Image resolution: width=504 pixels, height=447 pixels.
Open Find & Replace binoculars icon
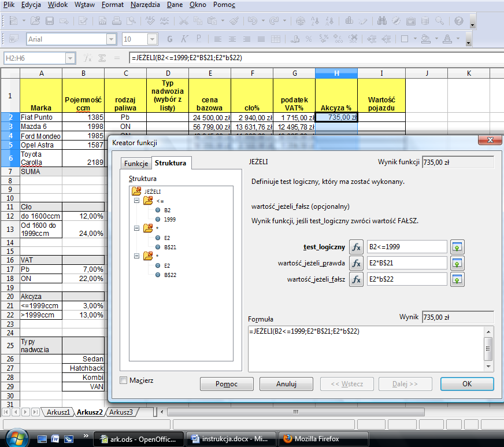pyautogui.click(x=382, y=21)
